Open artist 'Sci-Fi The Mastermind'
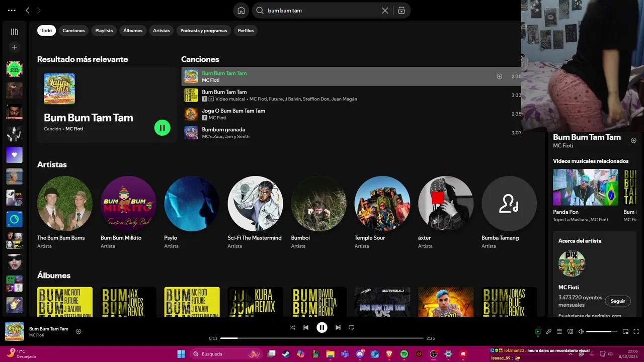 point(255,212)
